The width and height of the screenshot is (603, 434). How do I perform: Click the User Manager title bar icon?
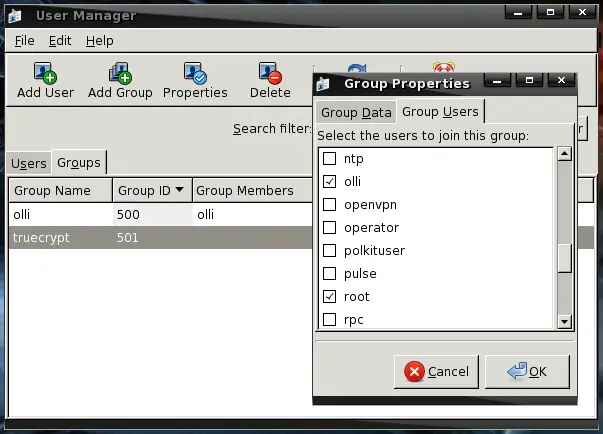[x=15, y=16]
